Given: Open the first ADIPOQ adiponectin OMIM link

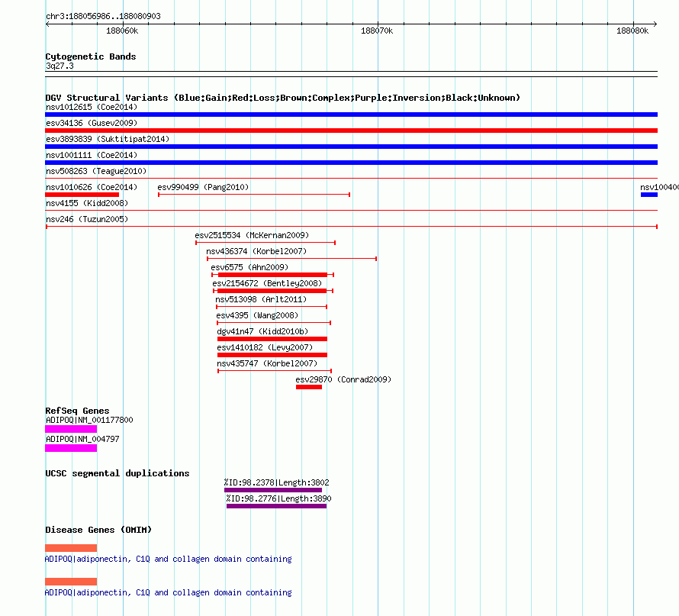Looking at the screenshot, I should tap(168, 559).
